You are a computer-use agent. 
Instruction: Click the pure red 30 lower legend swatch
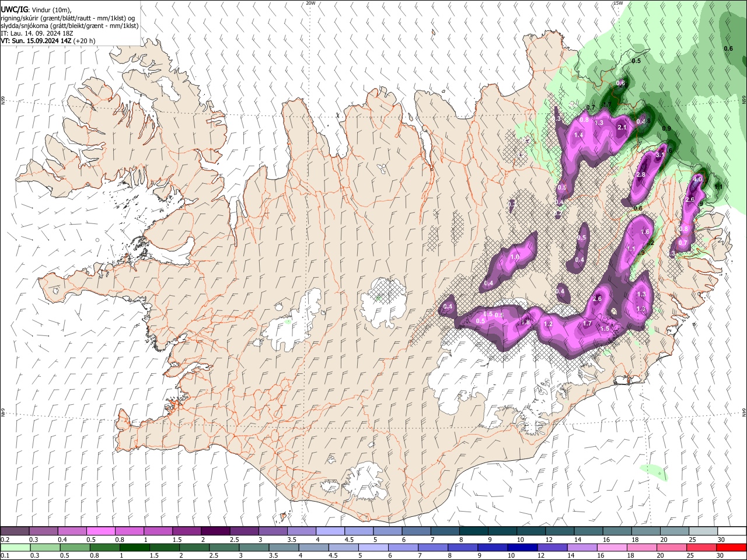731,547
